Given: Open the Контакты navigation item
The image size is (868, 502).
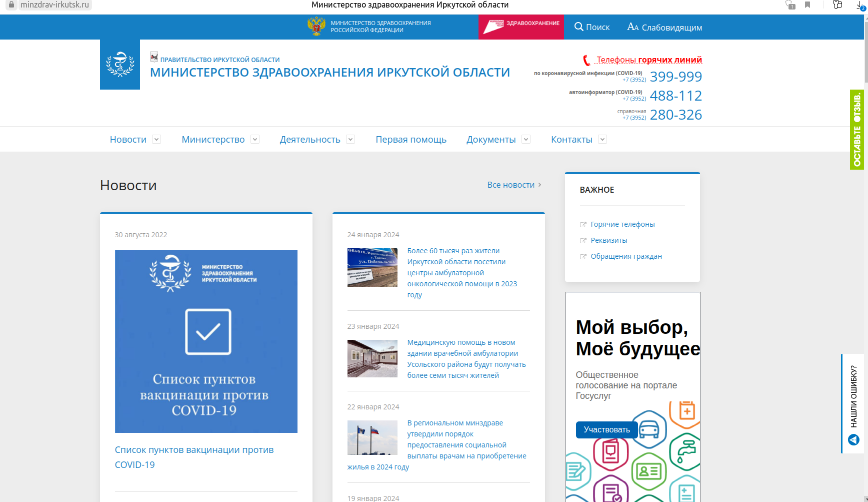Looking at the screenshot, I should 571,140.
